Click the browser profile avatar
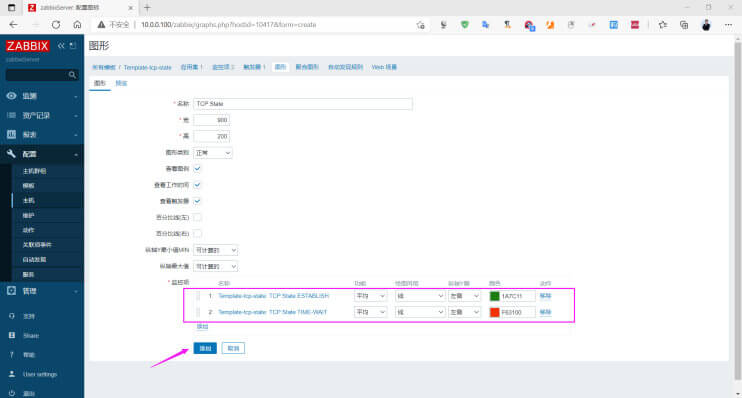This screenshot has height=398, width=742. point(706,25)
